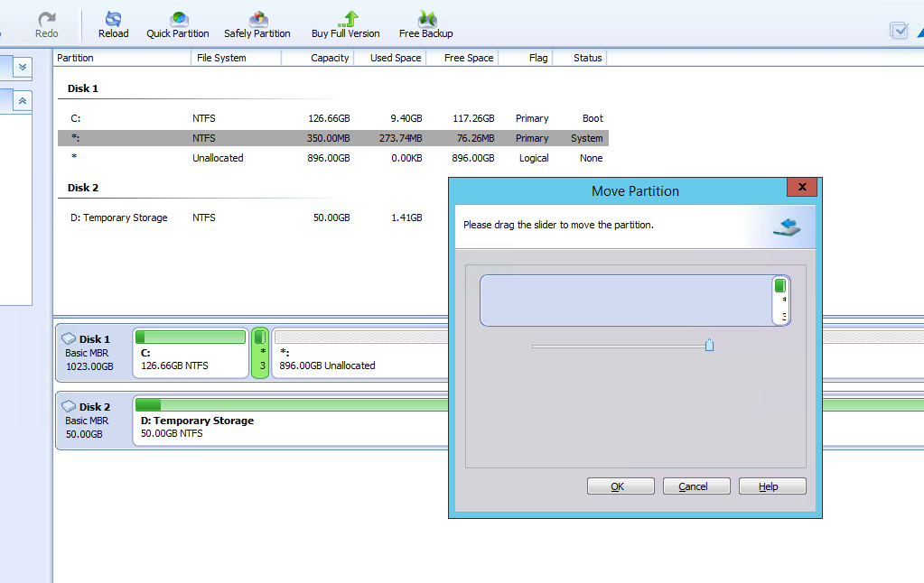
Task: Click the up arrow beside the partition block
Action: [x=784, y=299]
